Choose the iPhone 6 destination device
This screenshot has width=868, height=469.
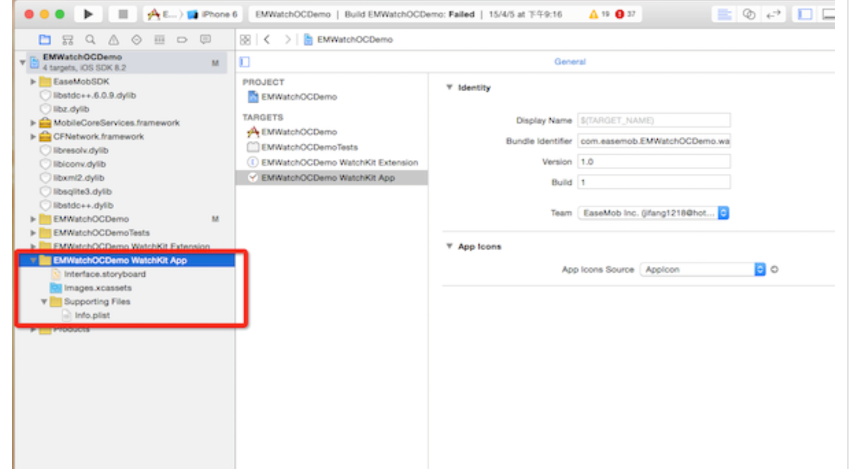coord(213,14)
